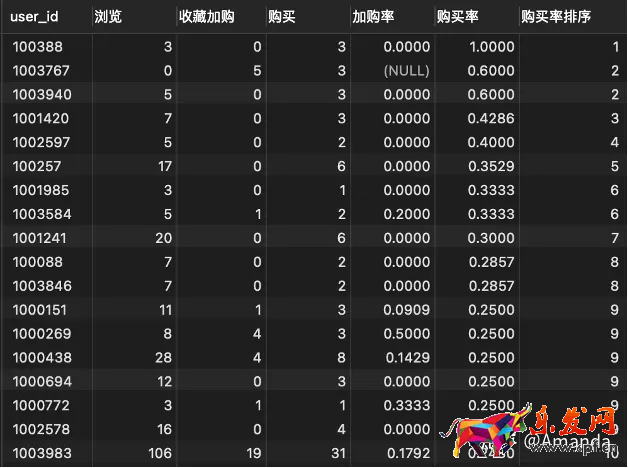Click the 浏览 column header

(109, 17)
